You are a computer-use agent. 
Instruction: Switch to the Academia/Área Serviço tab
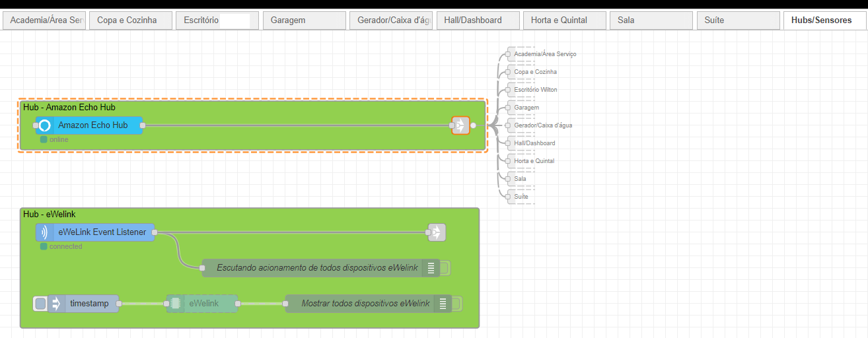coord(44,20)
